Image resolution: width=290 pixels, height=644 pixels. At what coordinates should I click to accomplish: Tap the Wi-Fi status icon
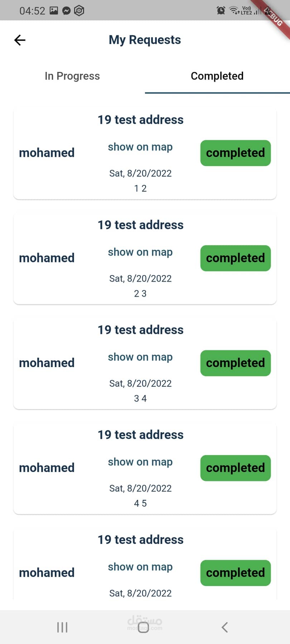pyautogui.click(x=234, y=10)
